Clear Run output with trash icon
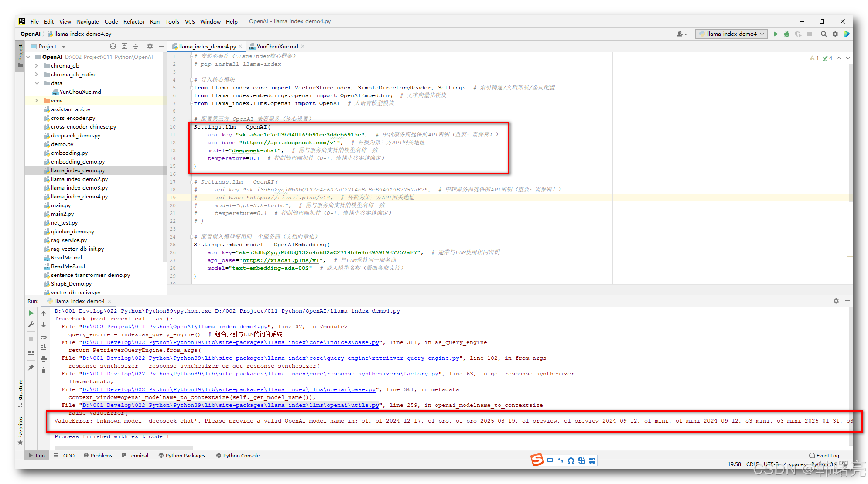 click(44, 370)
